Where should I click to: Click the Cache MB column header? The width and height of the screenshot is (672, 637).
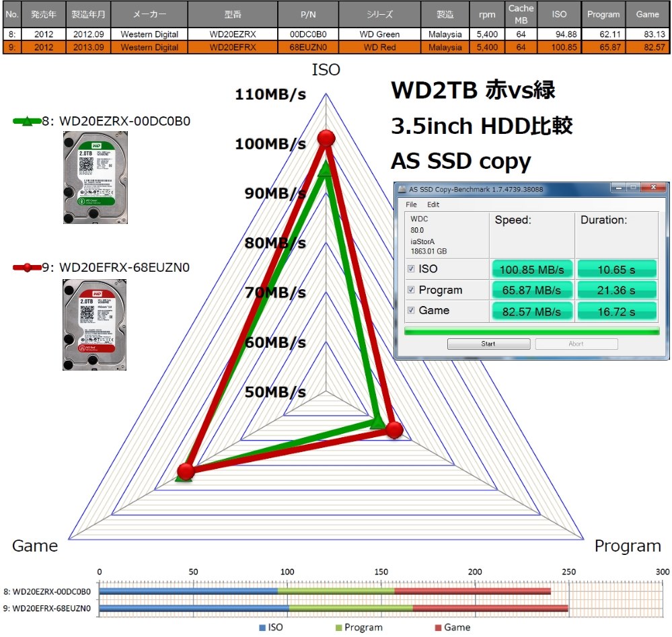coord(521,15)
